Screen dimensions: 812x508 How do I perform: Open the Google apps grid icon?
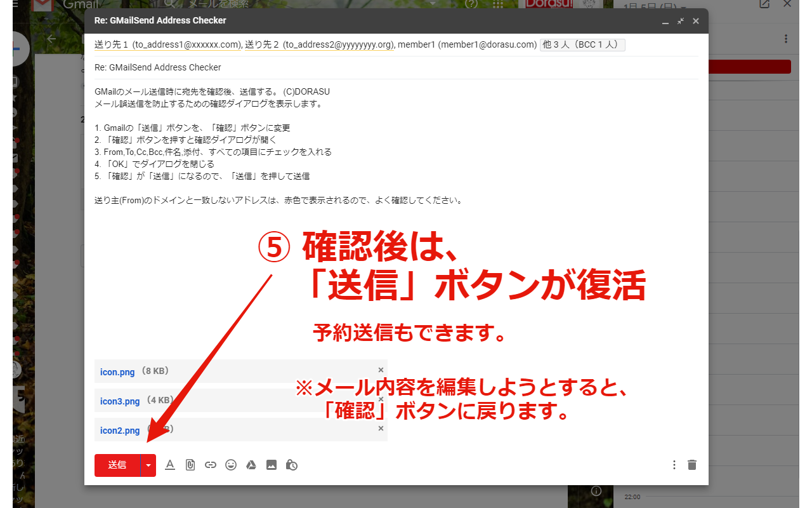(x=498, y=4)
